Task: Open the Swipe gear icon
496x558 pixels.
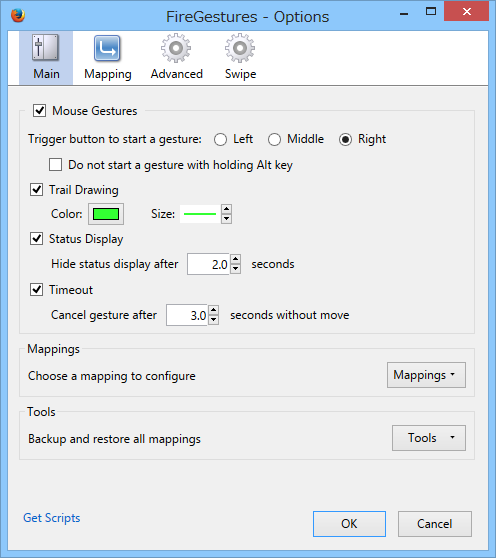Action: click(x=240, y=48)
